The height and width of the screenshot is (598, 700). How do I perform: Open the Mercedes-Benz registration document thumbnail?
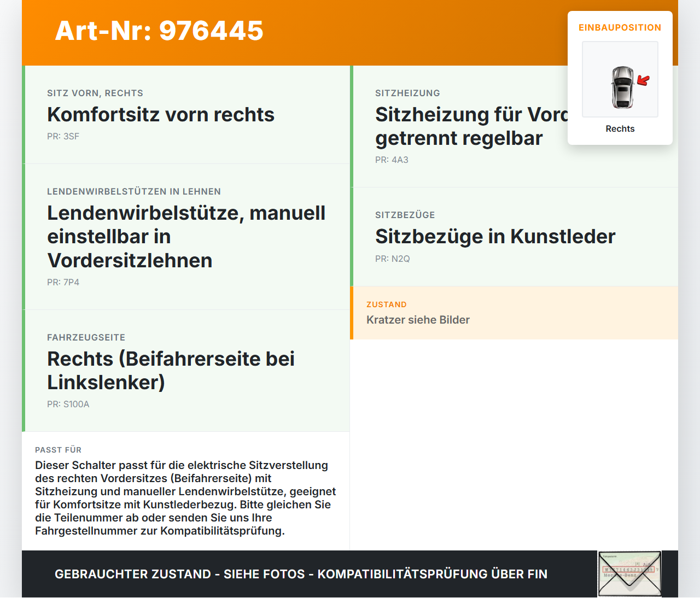click(x=629, y=574)
